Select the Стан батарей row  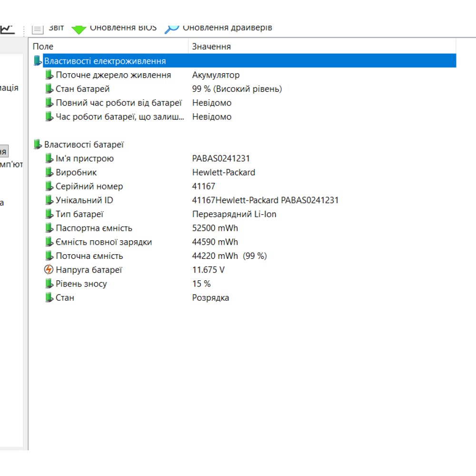pos(83,89)
